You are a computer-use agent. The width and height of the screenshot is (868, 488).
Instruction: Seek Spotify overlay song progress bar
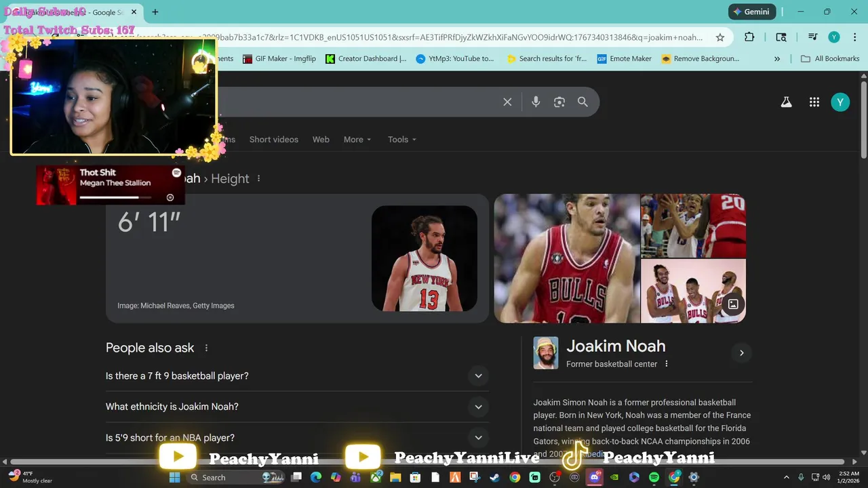tap(114, 197)
